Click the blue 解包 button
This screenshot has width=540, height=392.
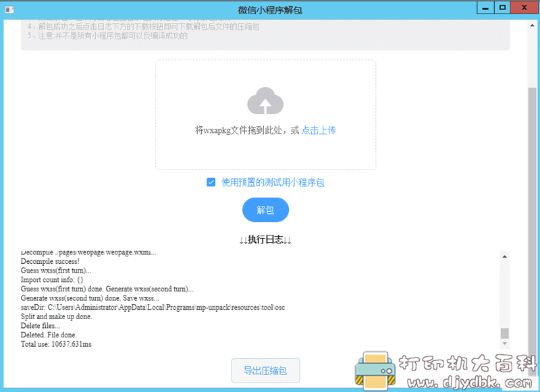265,210
